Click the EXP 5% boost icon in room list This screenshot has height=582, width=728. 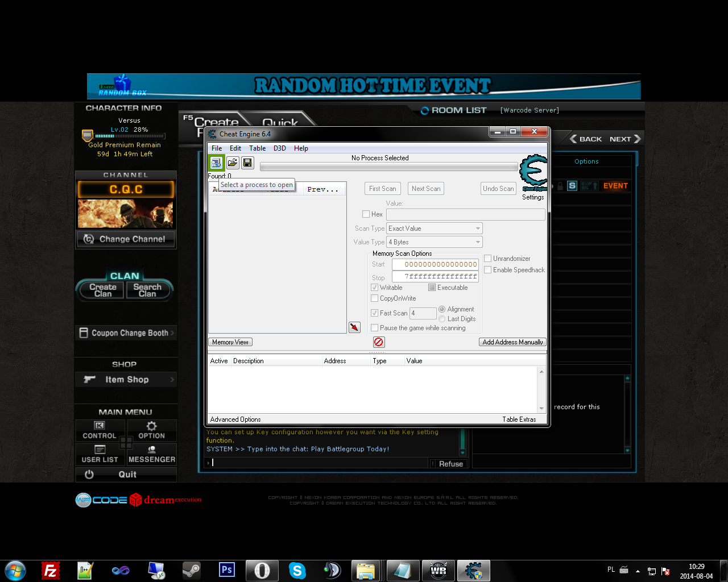(589, 186)
